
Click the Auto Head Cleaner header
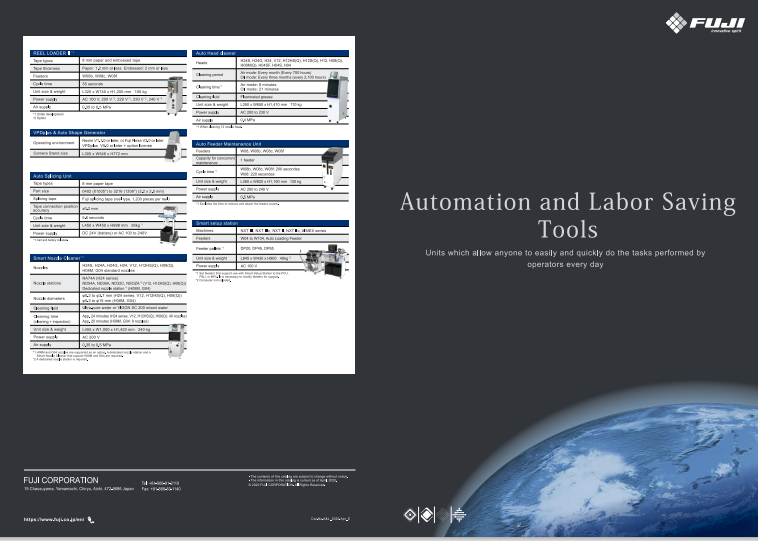[x=270, y=53]
